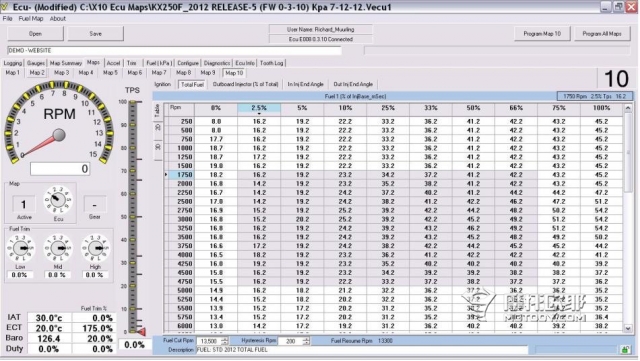Click the 0% column header
Screen dimensions: 640x361
click(216, 109)
